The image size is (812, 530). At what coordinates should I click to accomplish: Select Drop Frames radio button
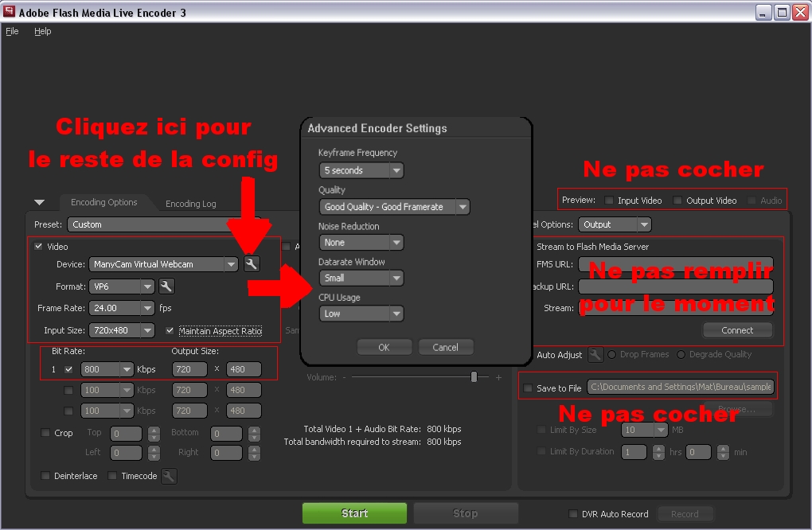click(611, 355)
